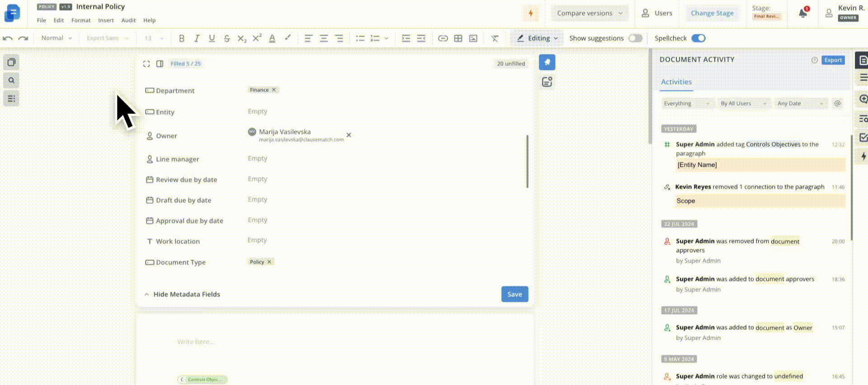Click the Change Stage button
868x385 pixels.
pyautogui.click(x=712, y=13)
